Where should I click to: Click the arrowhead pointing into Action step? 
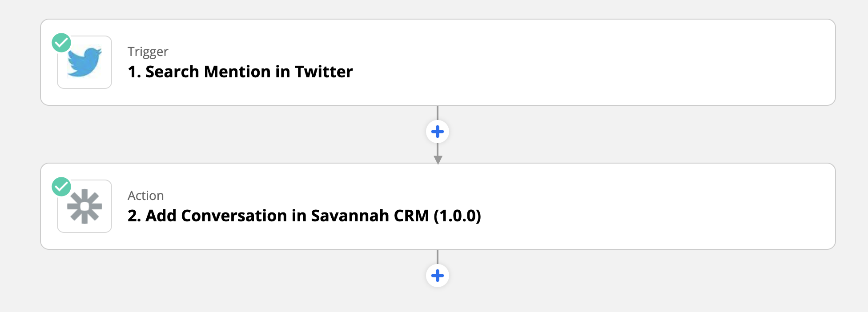pyautogui.click(x=438, y=160)
